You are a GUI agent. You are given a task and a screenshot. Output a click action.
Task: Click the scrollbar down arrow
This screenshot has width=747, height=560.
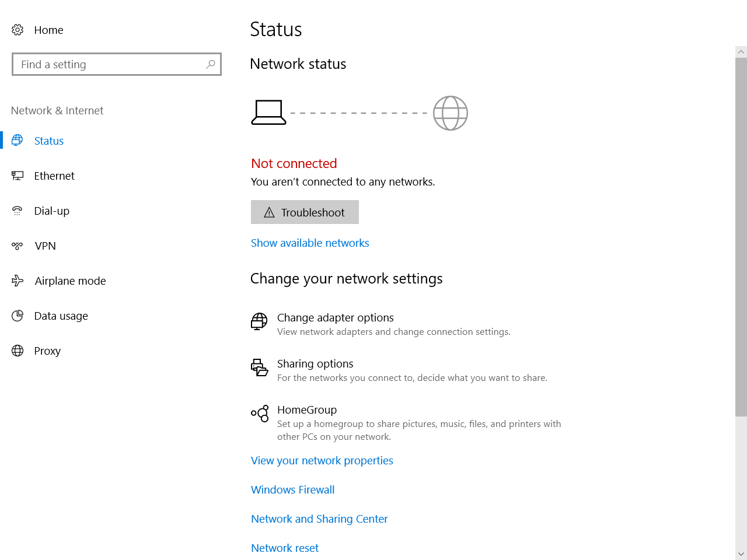point(741,554)
